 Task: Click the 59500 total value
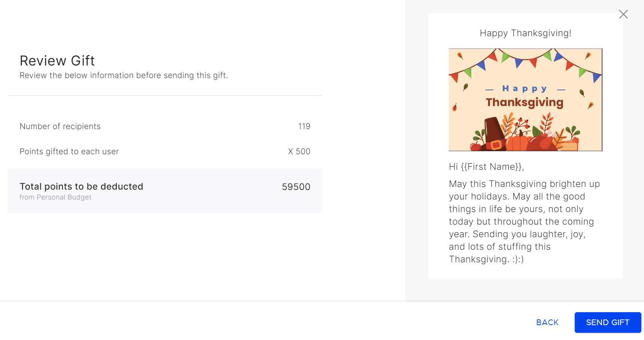296,187
